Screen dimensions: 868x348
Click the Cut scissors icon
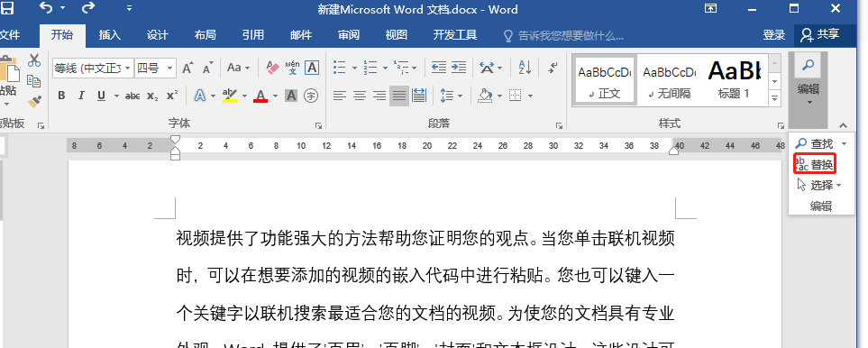tap(34, 60)
